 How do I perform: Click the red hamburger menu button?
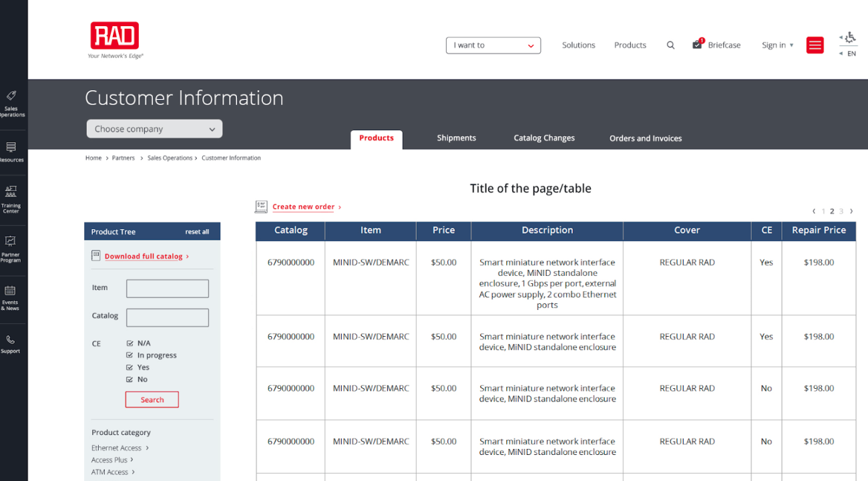tap(815, 45)
